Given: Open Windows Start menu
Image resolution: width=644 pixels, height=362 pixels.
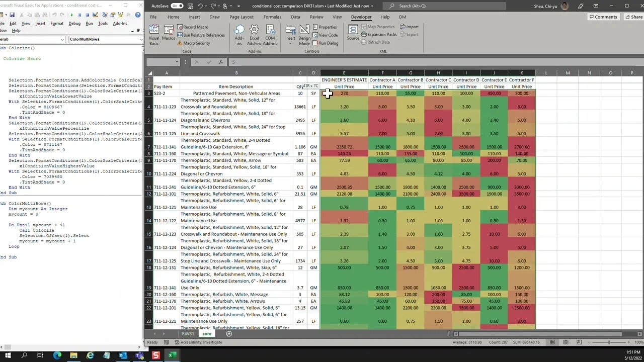Looking at the screenshot, I should coord(8,355).
